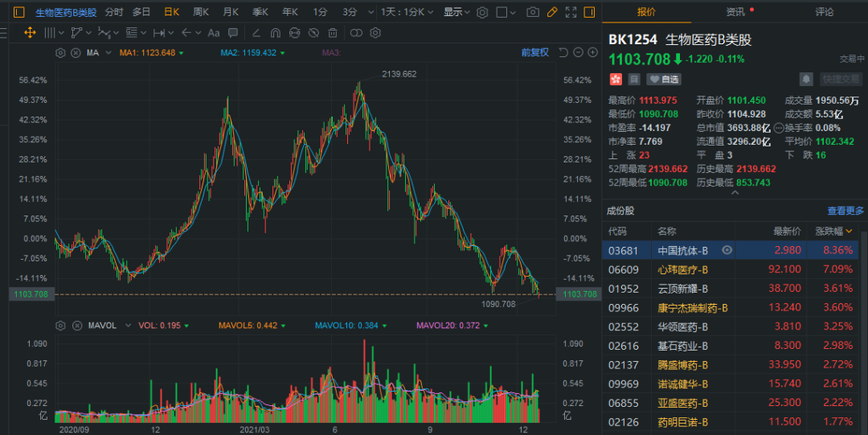The width and height of the screenshot is (868, 435).
Task: Click the lock drawings sync icon
Action: tap(294, 33)
